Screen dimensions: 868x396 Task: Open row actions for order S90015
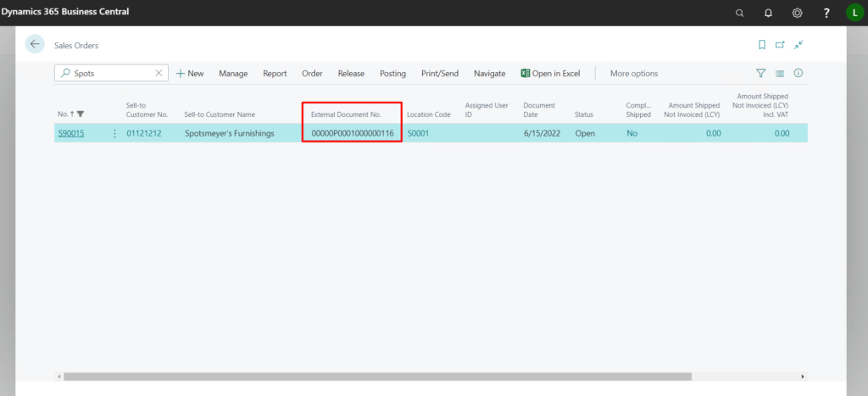point(114,133)
